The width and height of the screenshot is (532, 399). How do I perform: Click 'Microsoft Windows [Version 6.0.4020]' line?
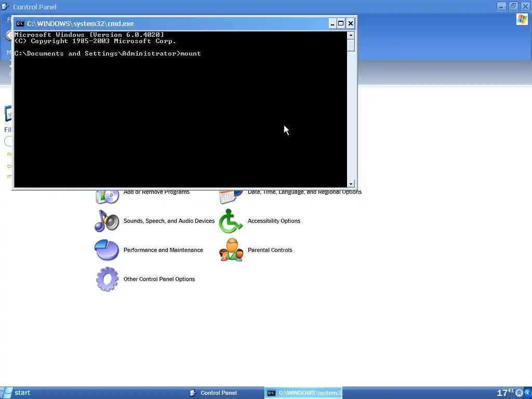89,35
